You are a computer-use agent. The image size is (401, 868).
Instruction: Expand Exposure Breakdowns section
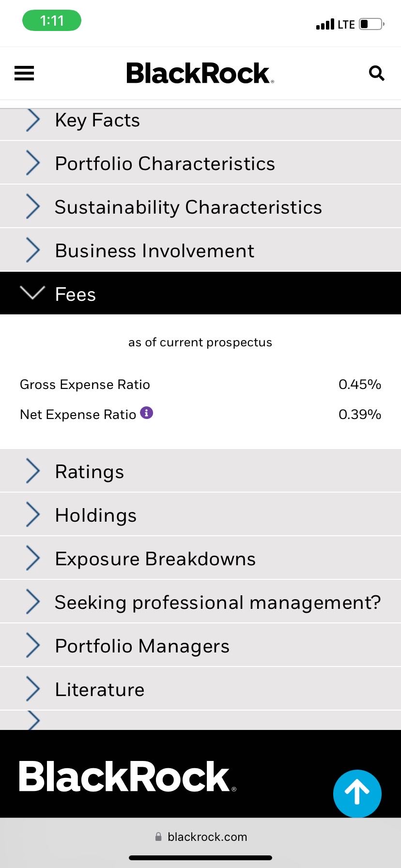(x=200, y=558)
